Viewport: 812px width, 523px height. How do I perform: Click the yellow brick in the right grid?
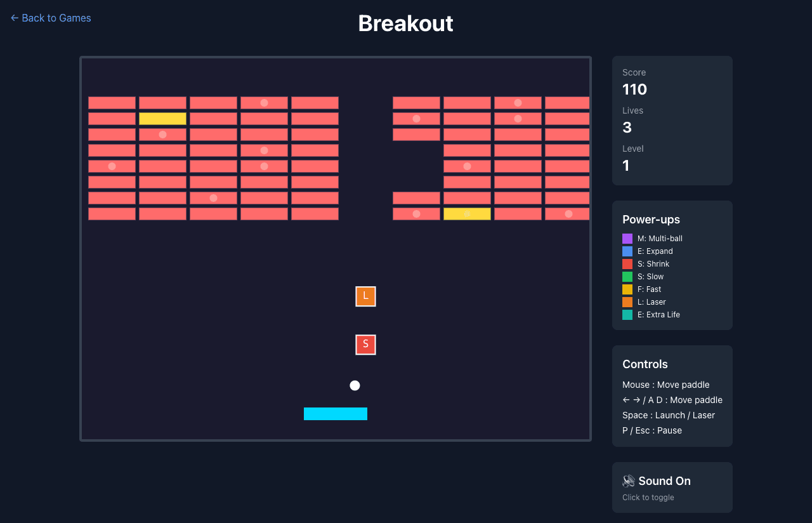coord(467,214)
